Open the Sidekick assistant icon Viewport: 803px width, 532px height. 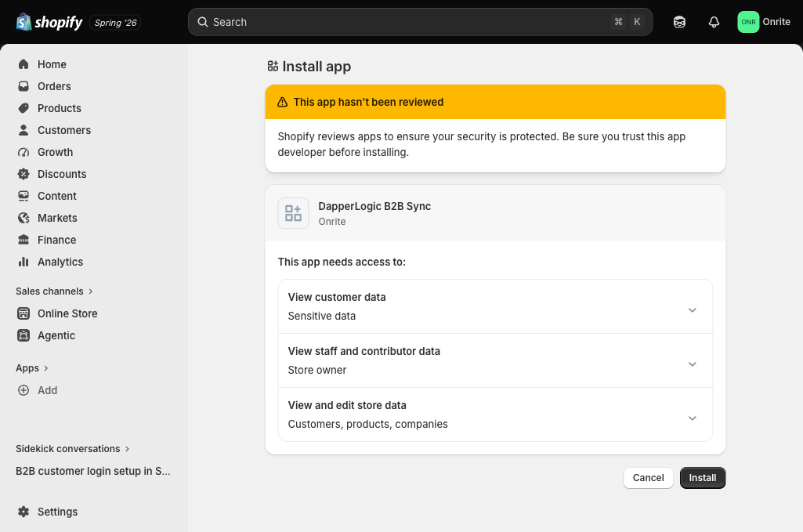click(679, 22)
